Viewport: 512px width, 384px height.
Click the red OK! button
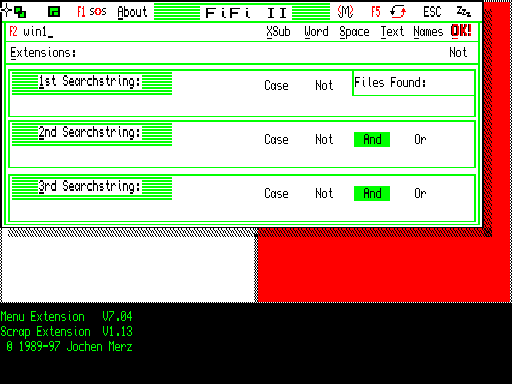[461, 31]
